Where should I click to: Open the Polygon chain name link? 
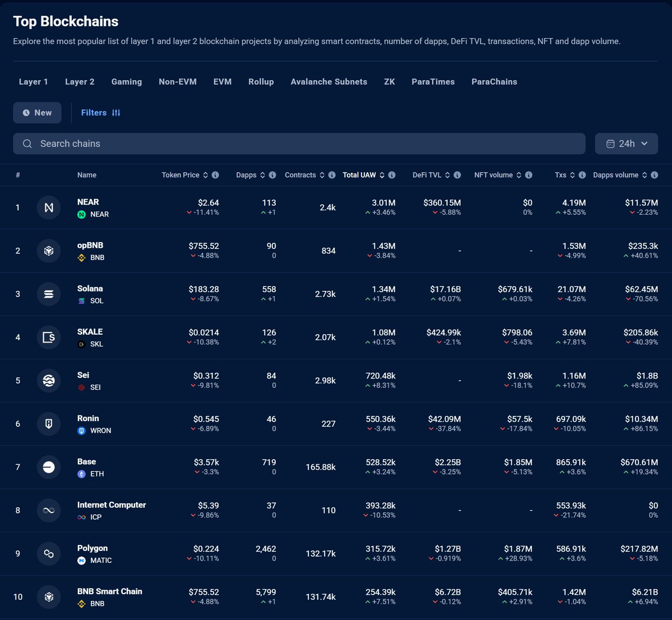[x=92, y=548]
